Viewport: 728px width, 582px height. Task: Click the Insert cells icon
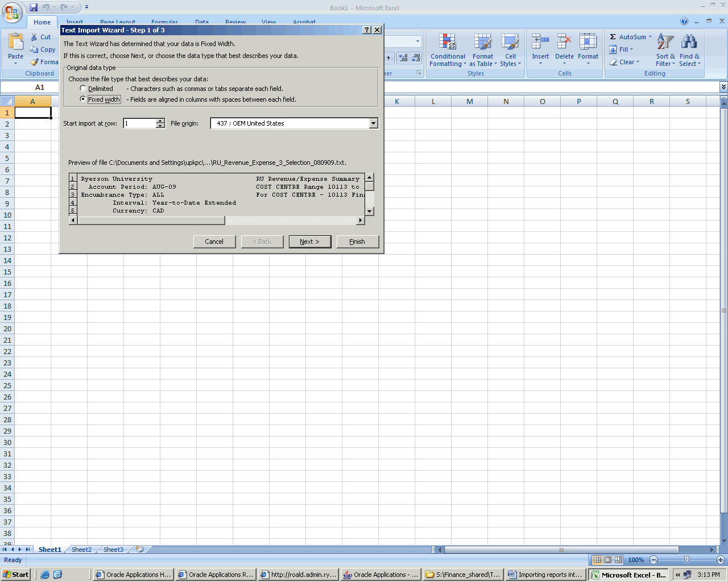[540, 43]
